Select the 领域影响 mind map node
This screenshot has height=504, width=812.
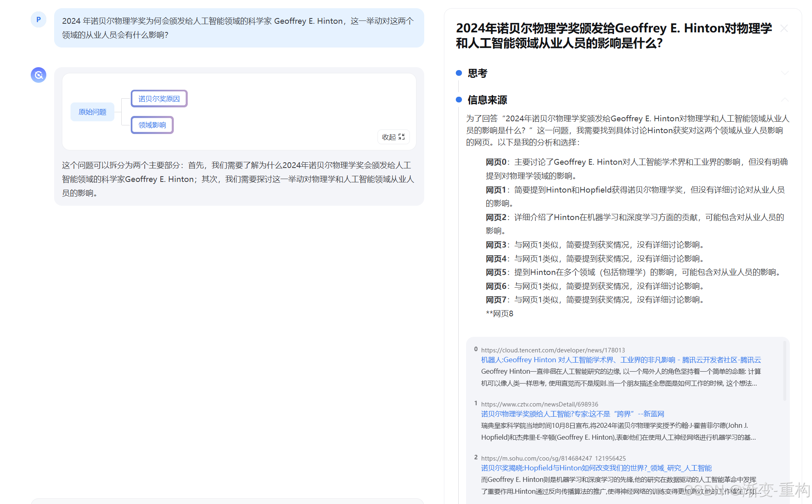152,125
